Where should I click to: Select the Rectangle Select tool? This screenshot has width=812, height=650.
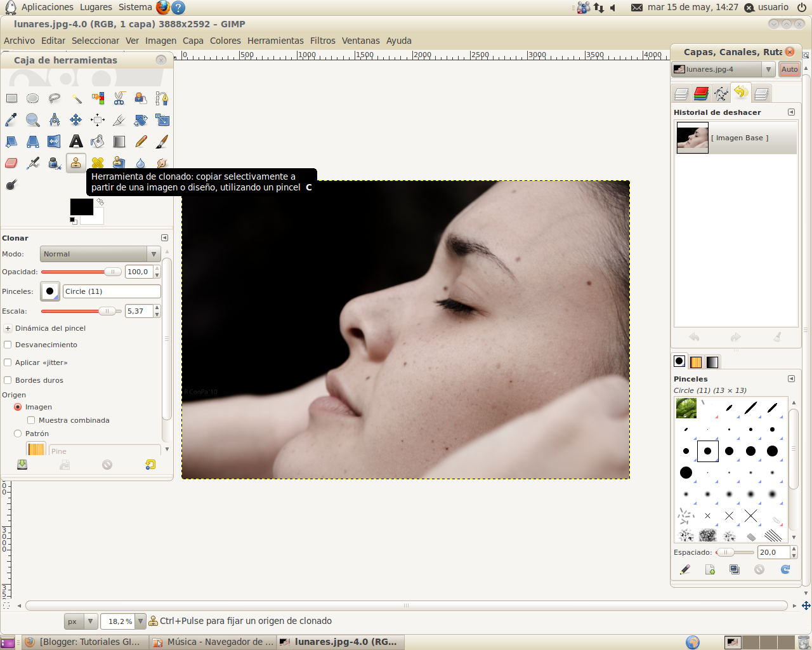(11, 98)
